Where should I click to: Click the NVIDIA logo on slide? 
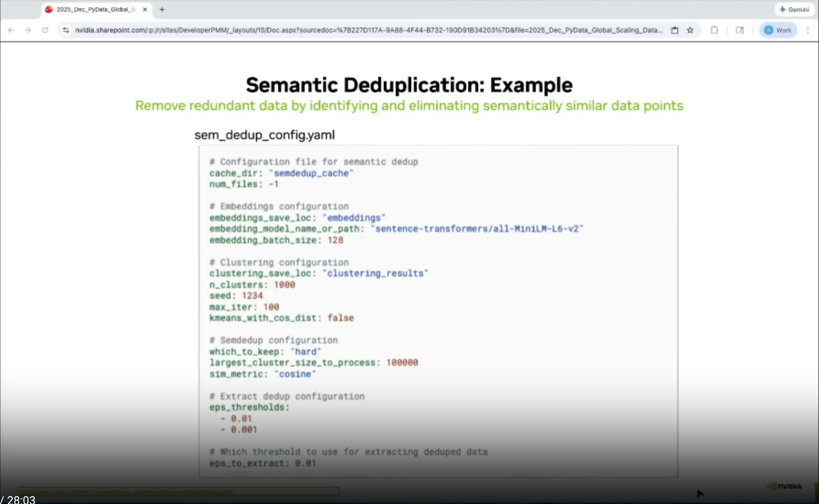[x=784, y=486]
